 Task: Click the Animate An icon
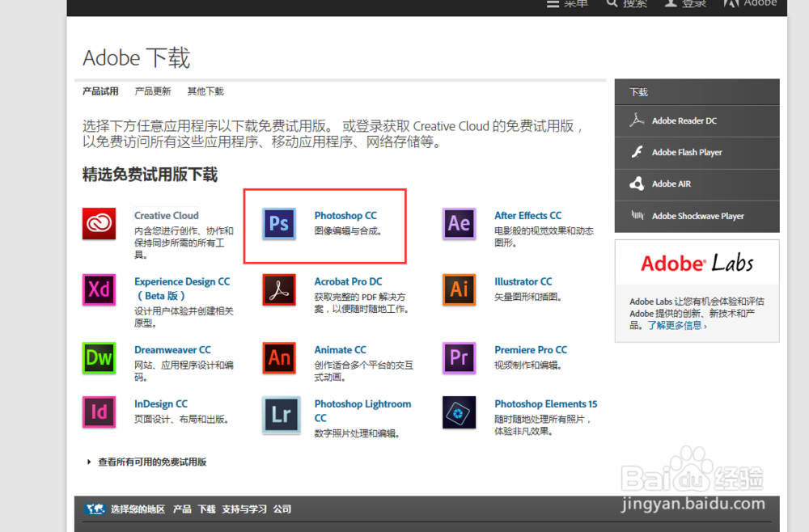click(279, 357)
